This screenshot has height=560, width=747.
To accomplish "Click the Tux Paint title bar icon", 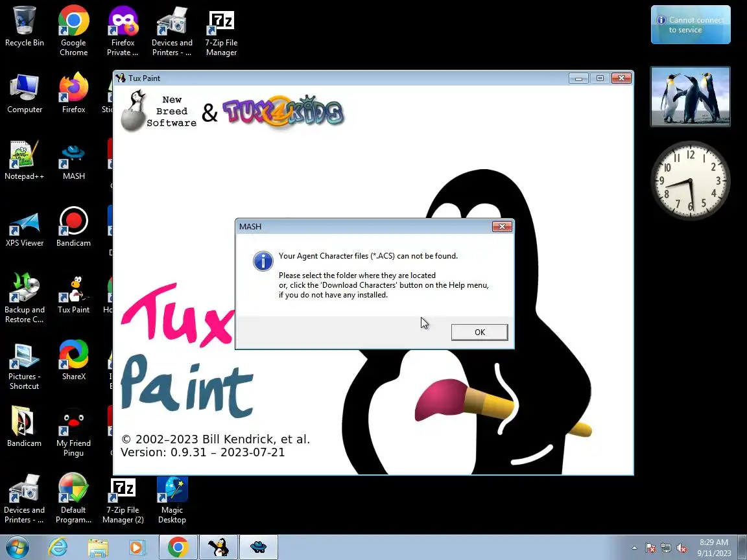I will coord(121,78).
